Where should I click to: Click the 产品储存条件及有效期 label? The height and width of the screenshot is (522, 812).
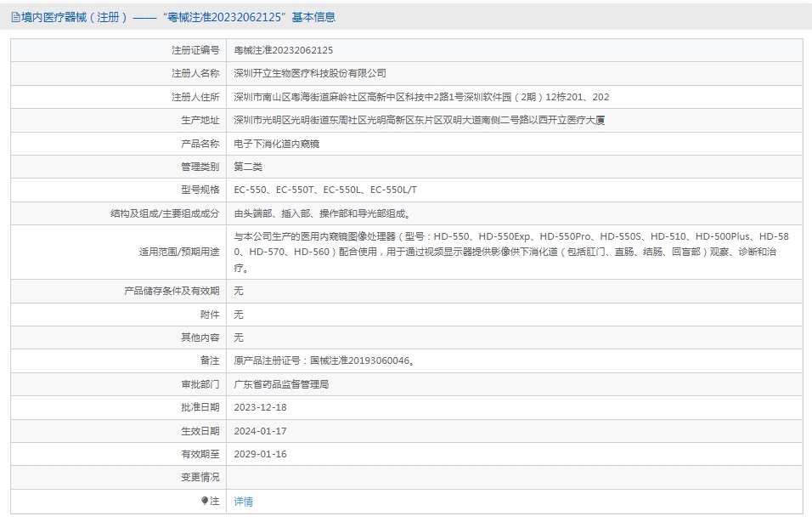pyautogui.click(x=172, y=291)
